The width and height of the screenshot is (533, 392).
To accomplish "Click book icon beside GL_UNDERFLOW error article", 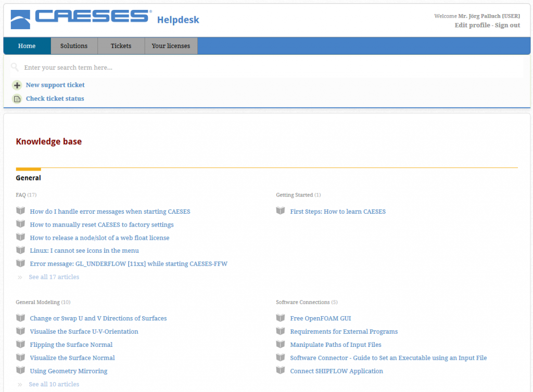I will 20,264.
